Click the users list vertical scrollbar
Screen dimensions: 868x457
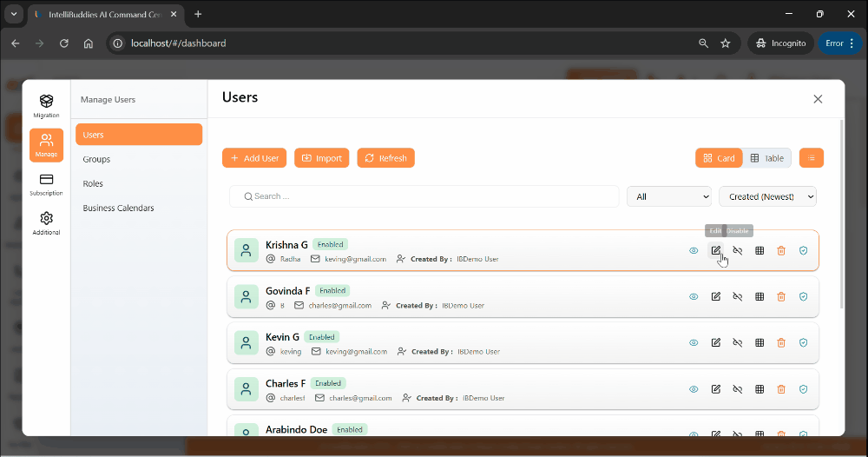[x=840, y=217]
